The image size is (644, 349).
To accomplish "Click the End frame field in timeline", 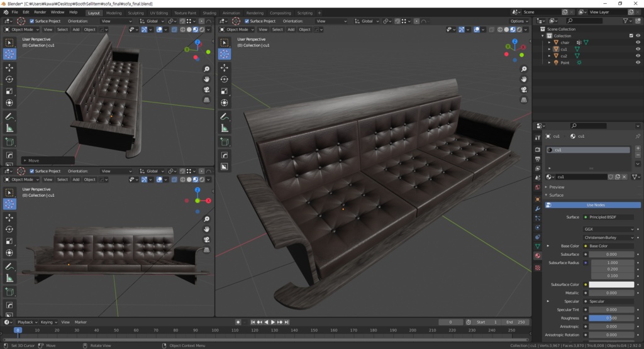I will tap(514, 322).
